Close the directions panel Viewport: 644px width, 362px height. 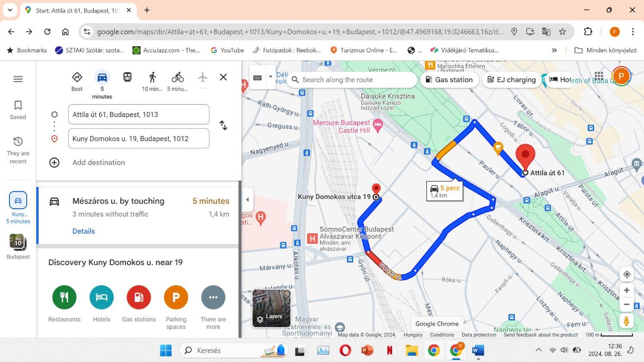(x=223, y=77)
